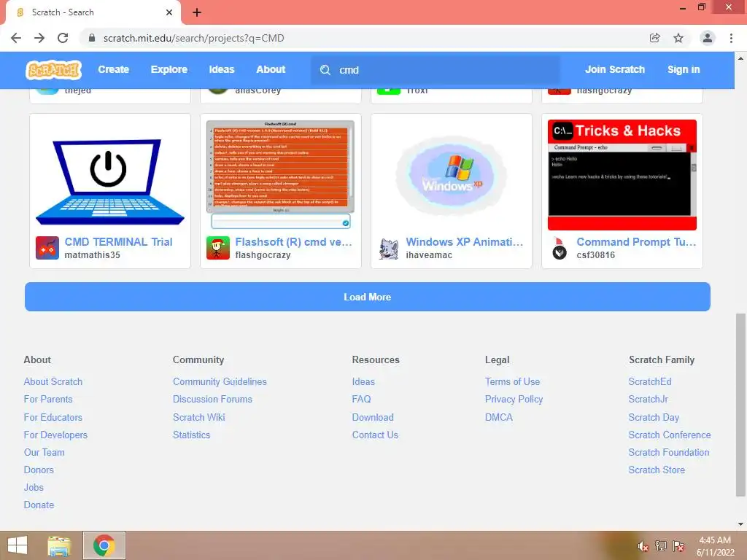Open About in navigation bar
Viewport: 747px width, 560px height.
click(271, 69)
